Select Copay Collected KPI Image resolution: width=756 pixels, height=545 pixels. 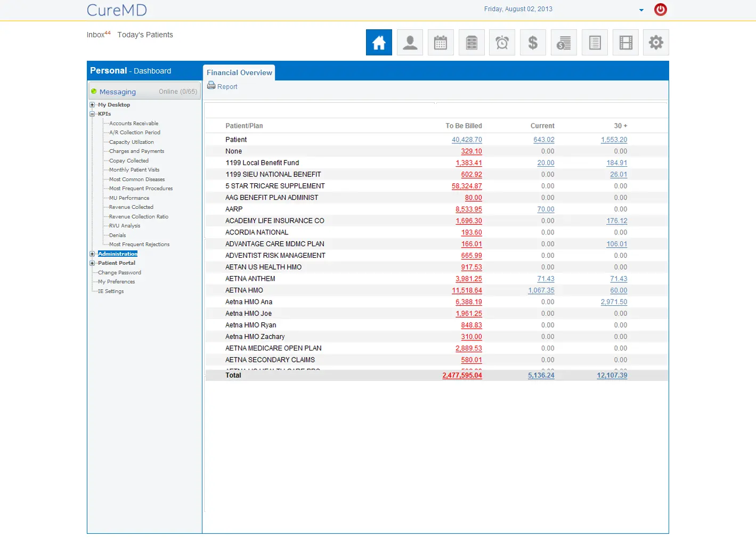(129, 161)
